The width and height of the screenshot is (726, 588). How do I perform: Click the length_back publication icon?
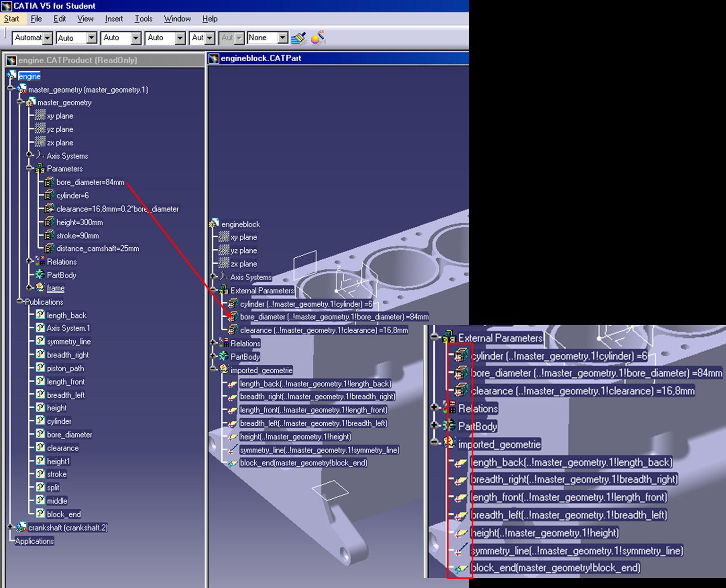tap(40, 315)
